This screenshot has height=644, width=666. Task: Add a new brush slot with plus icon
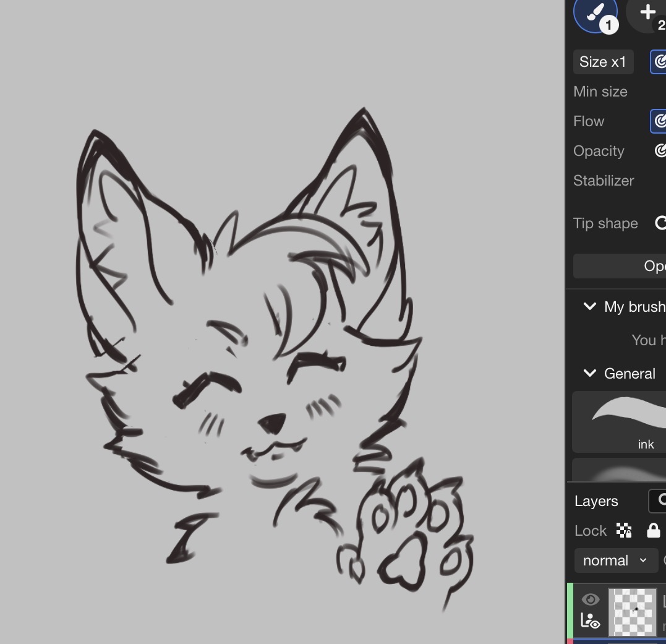(x=647, y=13)
